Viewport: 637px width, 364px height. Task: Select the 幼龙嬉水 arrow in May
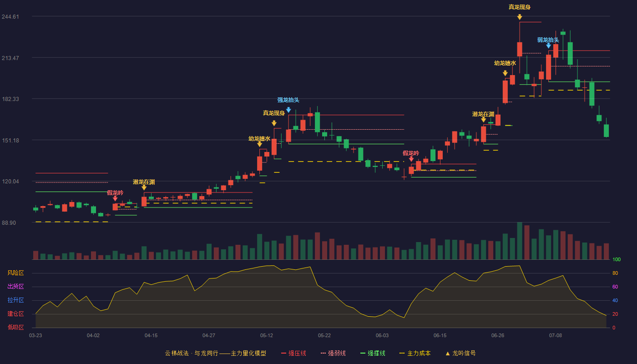point(259,144)
